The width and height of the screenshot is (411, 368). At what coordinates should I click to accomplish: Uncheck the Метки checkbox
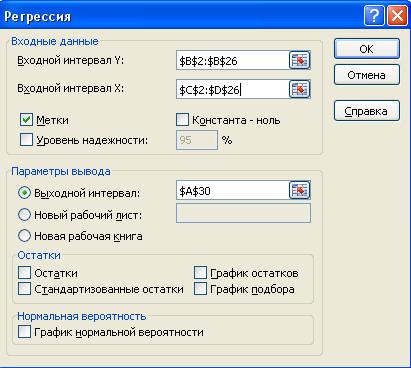tap(26, 120)
